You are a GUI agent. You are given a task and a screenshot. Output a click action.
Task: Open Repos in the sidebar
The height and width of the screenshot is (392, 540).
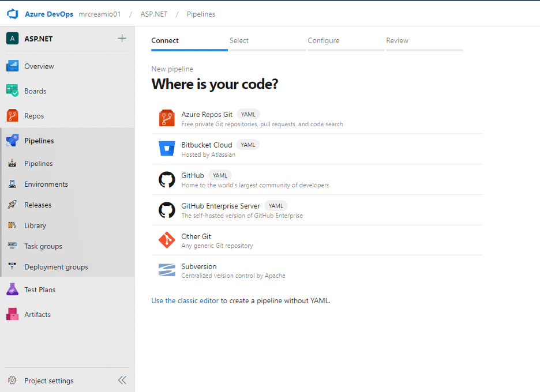coord(67,116)
